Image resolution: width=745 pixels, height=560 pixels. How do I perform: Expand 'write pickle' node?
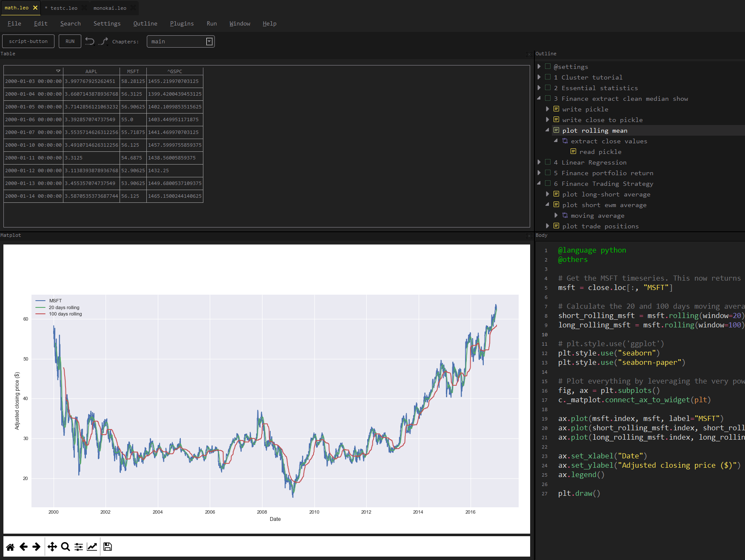pyautogui.click(x=548, y=109)
